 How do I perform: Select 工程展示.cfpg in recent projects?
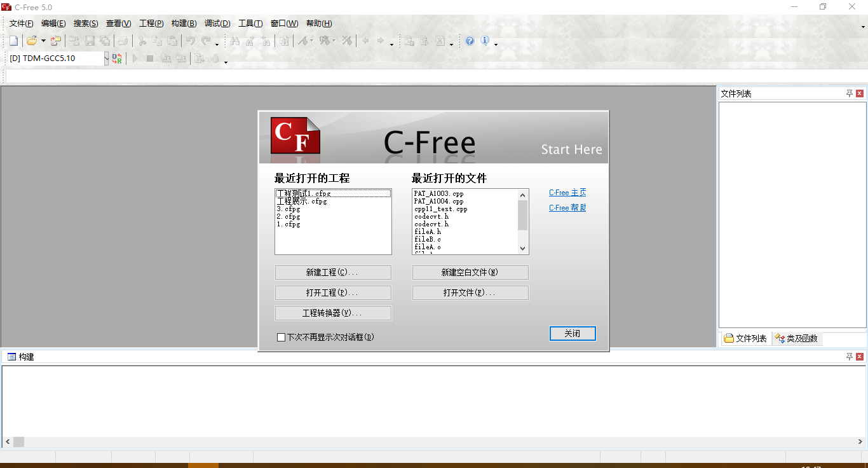click(302, 201)
